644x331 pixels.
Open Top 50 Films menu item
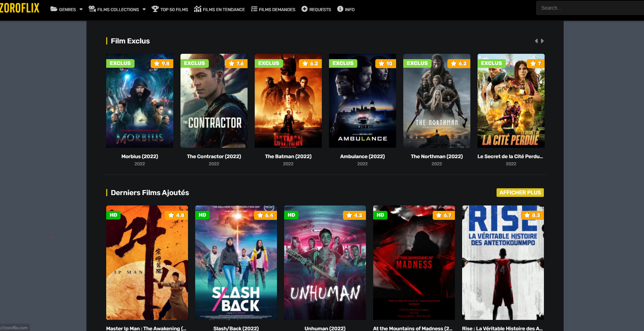tap(174, 10)
